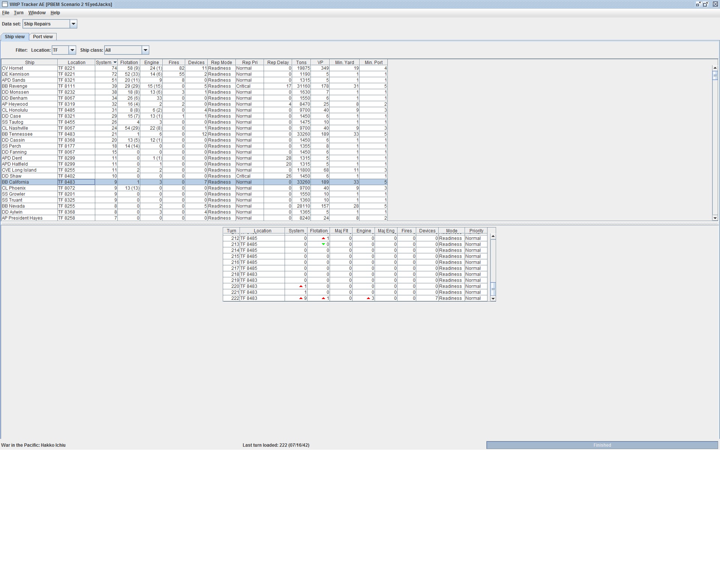The height and width of the screenshot is (588, 720).
Task: Click the System column sort arrow
Action: click(115, 63)
